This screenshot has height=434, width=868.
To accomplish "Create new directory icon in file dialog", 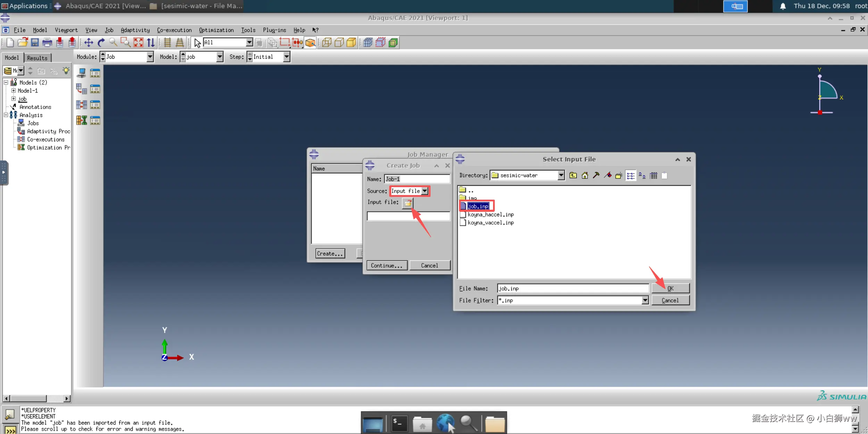I will coord(619,176).
